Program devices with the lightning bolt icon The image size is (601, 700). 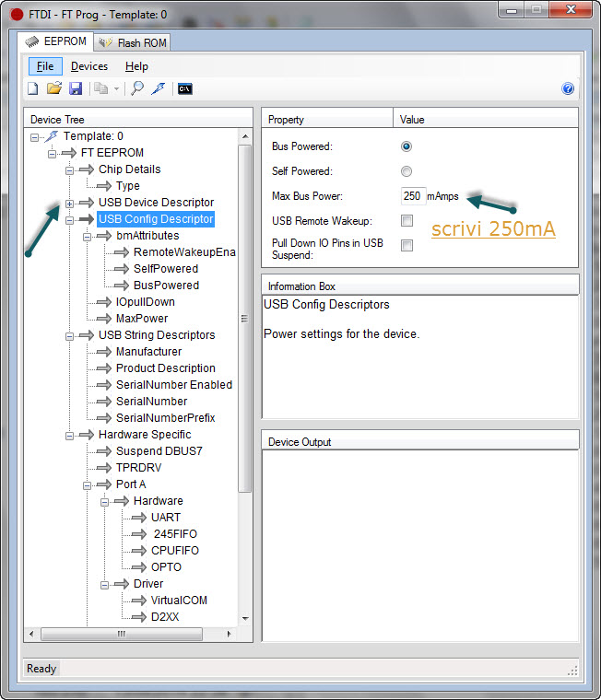(159, 88)
